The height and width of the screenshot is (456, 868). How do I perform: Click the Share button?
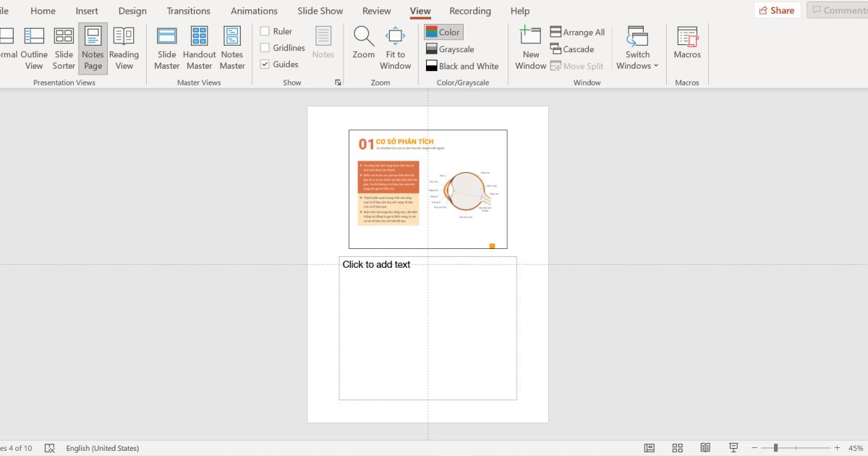(777, 10)
